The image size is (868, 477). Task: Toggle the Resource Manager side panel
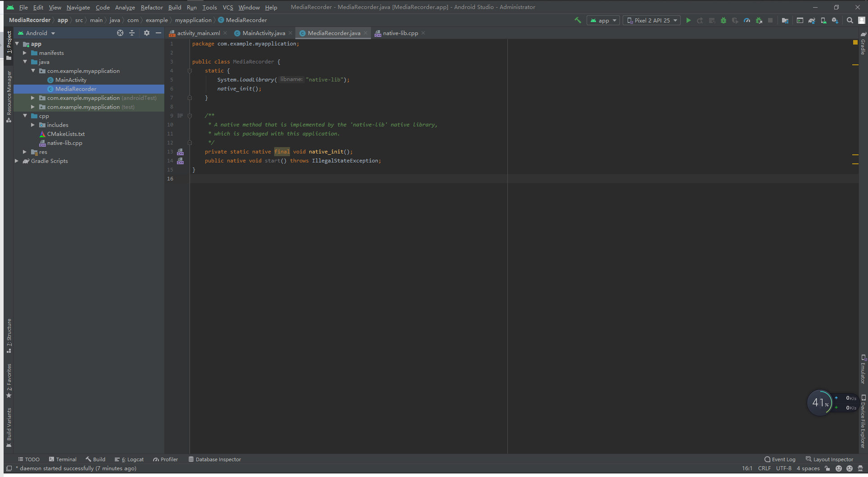[x=9, y=97]
